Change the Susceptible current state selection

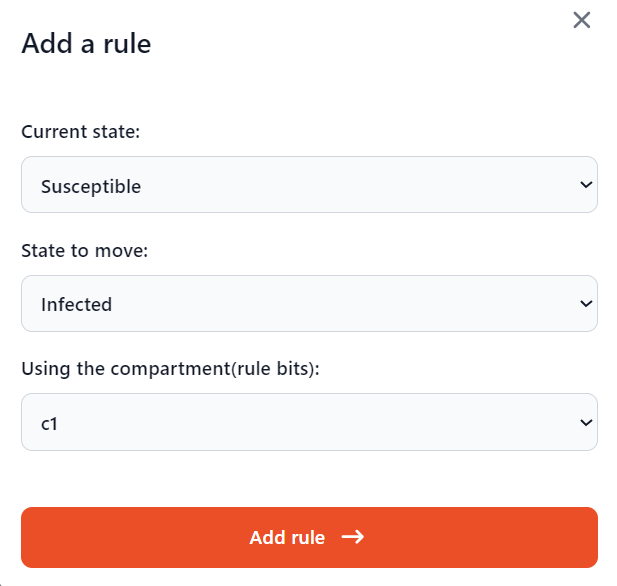(309, 185)
